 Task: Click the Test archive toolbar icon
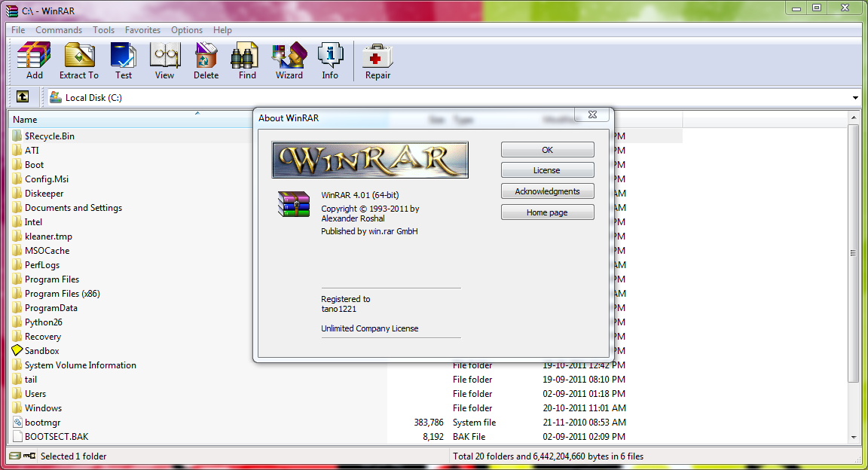coord(123,55)
